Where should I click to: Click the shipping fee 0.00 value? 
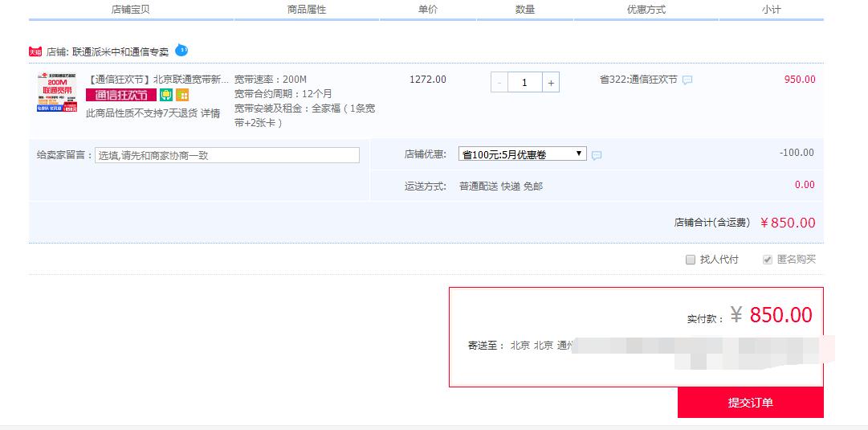point(805,185)
